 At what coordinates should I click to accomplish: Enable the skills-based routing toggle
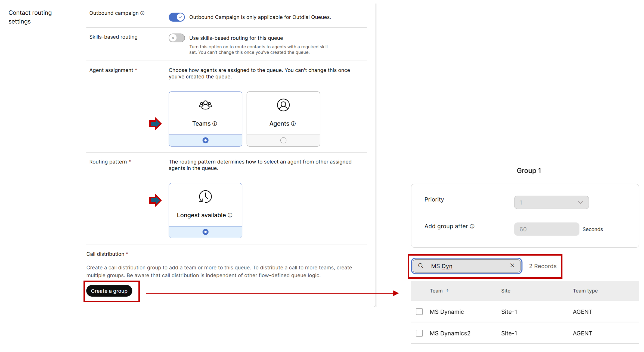(x=177, y=38)
